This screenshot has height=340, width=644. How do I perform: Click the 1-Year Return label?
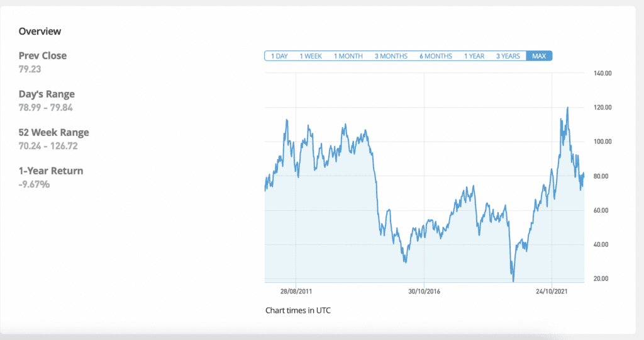point(51,171)
